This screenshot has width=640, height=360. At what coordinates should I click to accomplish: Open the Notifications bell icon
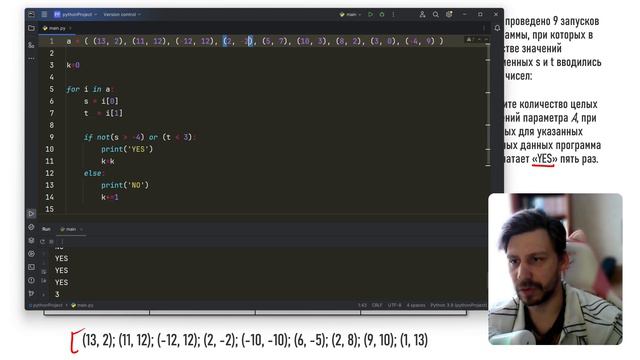(x=497, y=28)
